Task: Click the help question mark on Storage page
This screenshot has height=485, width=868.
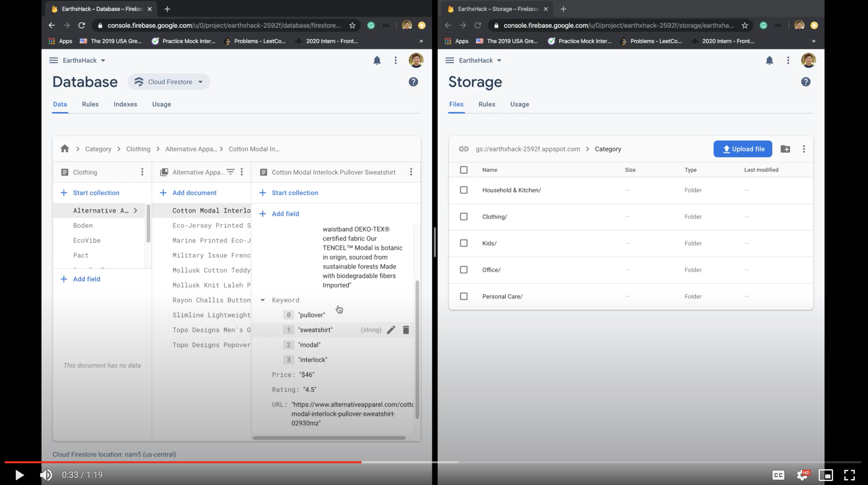Action: (806, 82)
